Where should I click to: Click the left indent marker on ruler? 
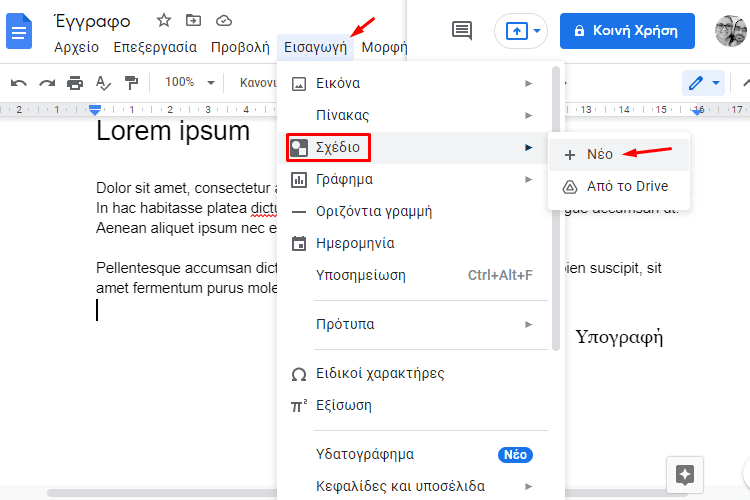(95, 110)
